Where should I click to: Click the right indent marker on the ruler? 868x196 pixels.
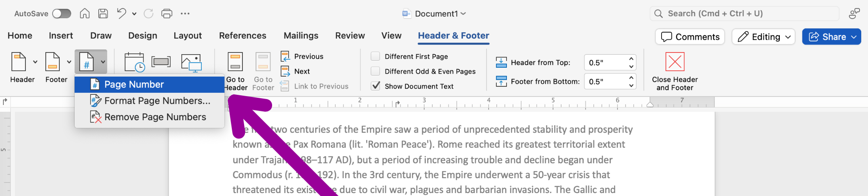point(650,105)
